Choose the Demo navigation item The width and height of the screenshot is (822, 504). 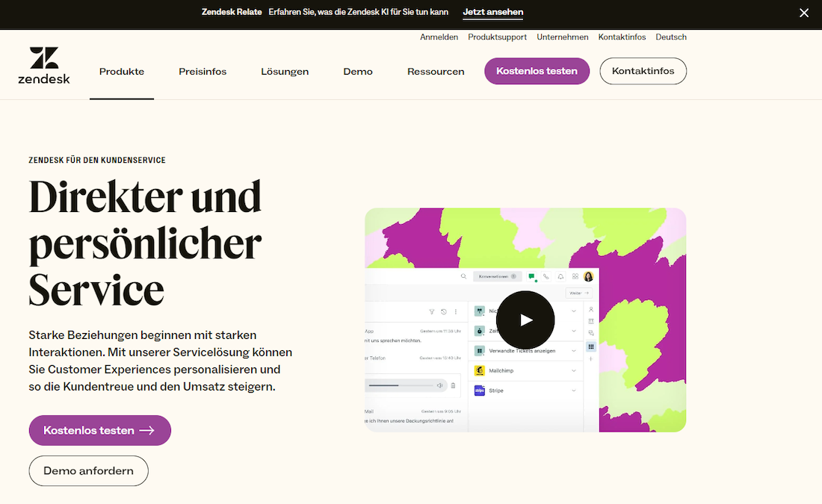click(x=358, y=71)
